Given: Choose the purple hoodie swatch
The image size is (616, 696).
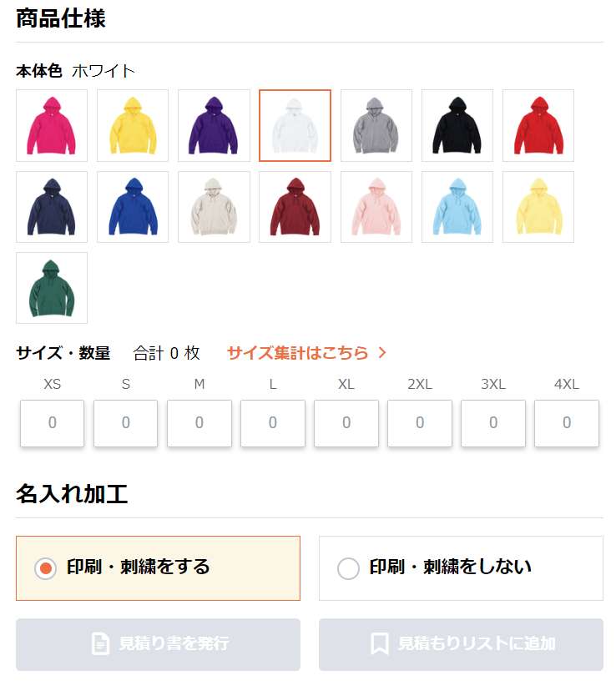Looking at the screenshot, I should [214, 126].
